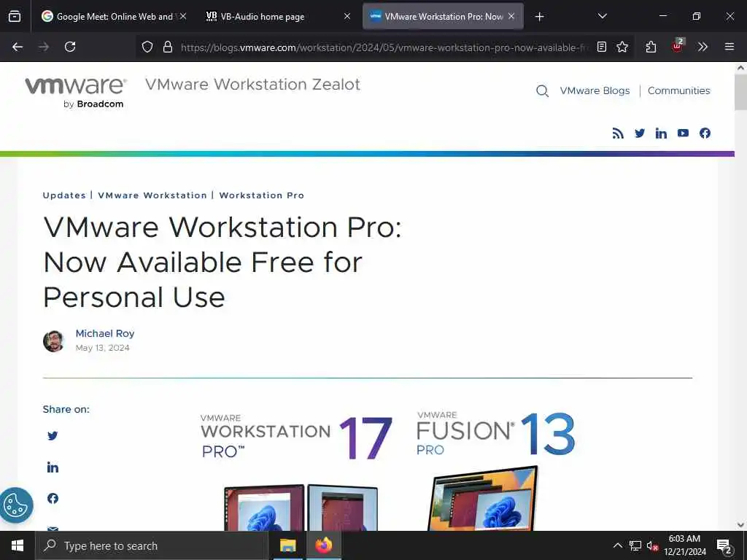The width and height of the screenshot is (747, 560).
Task: Share the article on LinkedIn
Action: pyautogui.click(x=53, y=467)
